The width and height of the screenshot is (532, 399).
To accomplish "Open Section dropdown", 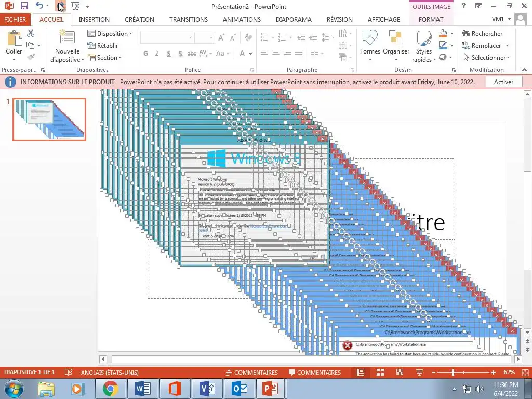I will 104,57.
